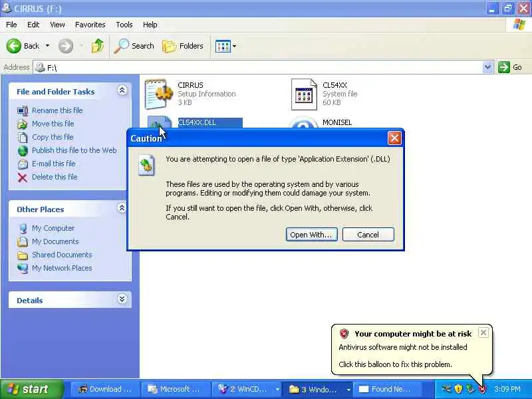Click the My Documents sidebar icon
The height and width of the screenshot is (399, 532).
click(x=23, y=242)
